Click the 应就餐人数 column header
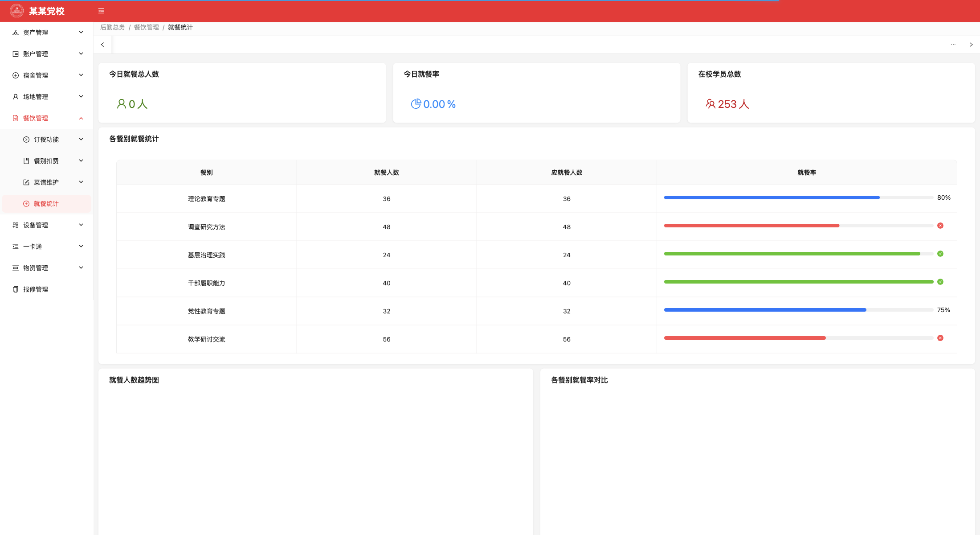980x535 pixels. pyautogui.click(x=567, y=173)
